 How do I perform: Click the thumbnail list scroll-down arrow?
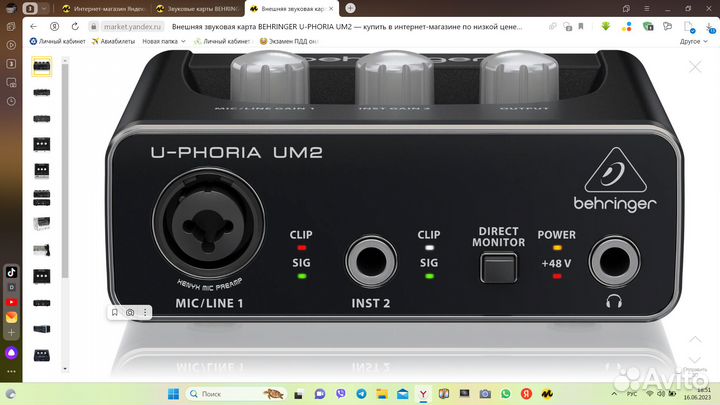(x=65, y=368)
